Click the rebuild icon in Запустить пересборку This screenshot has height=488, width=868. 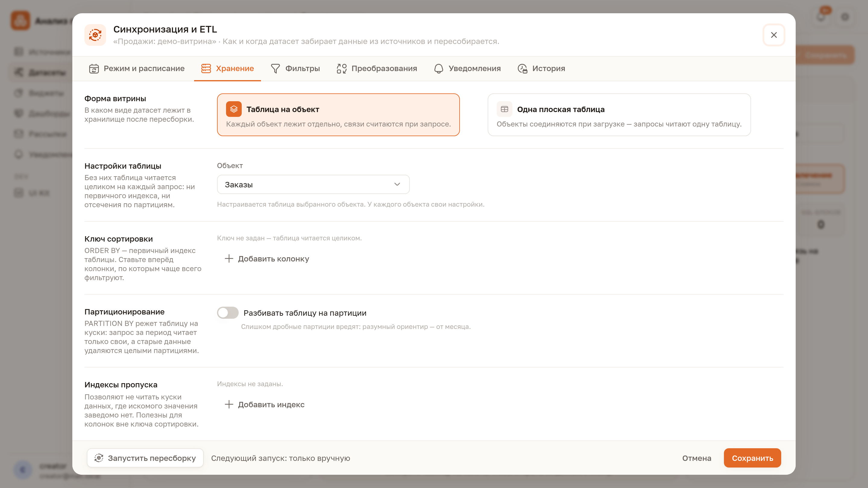(99, 458)
